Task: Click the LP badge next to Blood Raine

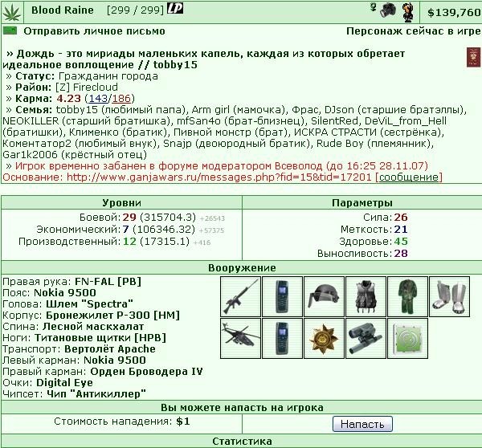Action: coord(175,8)
